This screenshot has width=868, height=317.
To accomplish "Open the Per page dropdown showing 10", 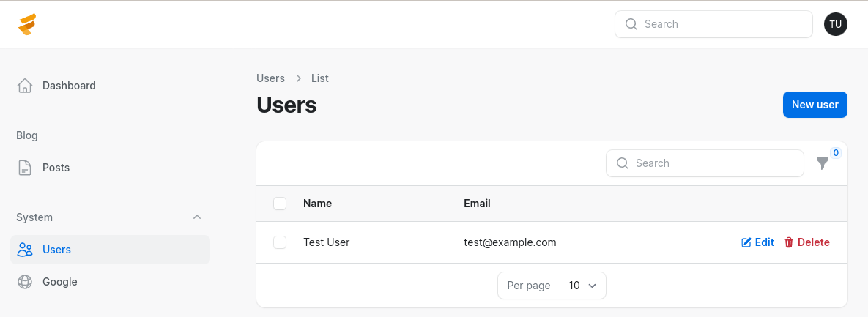I will (583, 286).
